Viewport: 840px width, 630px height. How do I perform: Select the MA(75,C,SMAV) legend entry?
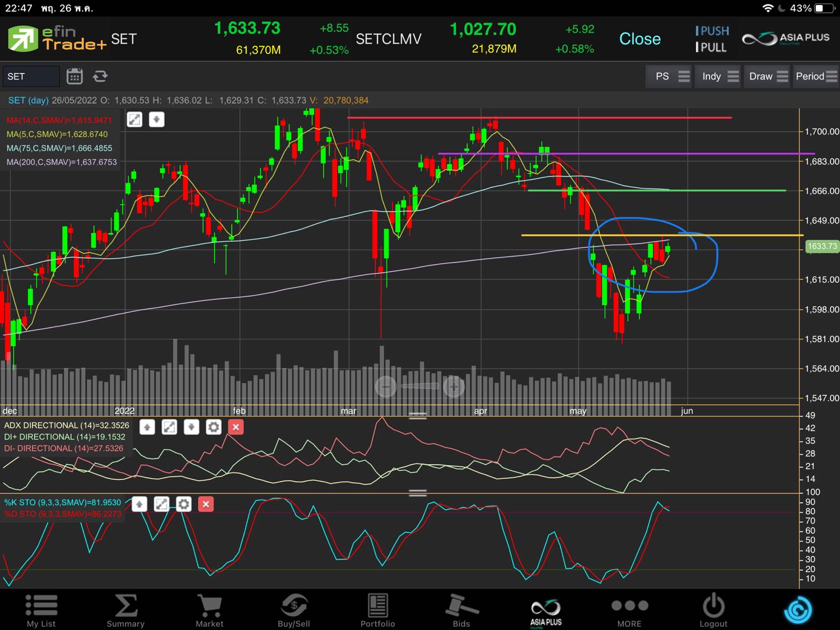(59, 148)
